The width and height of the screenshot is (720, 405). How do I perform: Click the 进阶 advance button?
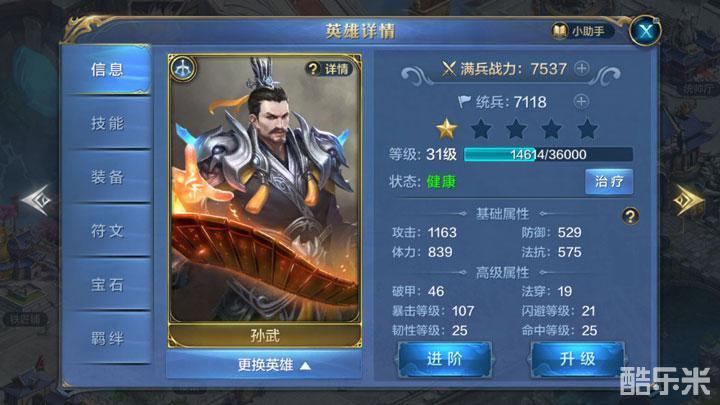pos(444,360)
